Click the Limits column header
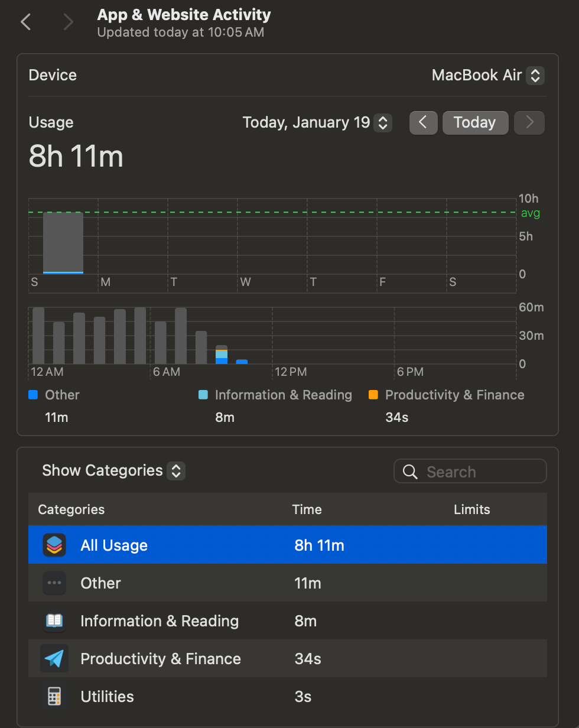Image resolution: width=579 pixels, height=728 pixels. coord(471,509)
